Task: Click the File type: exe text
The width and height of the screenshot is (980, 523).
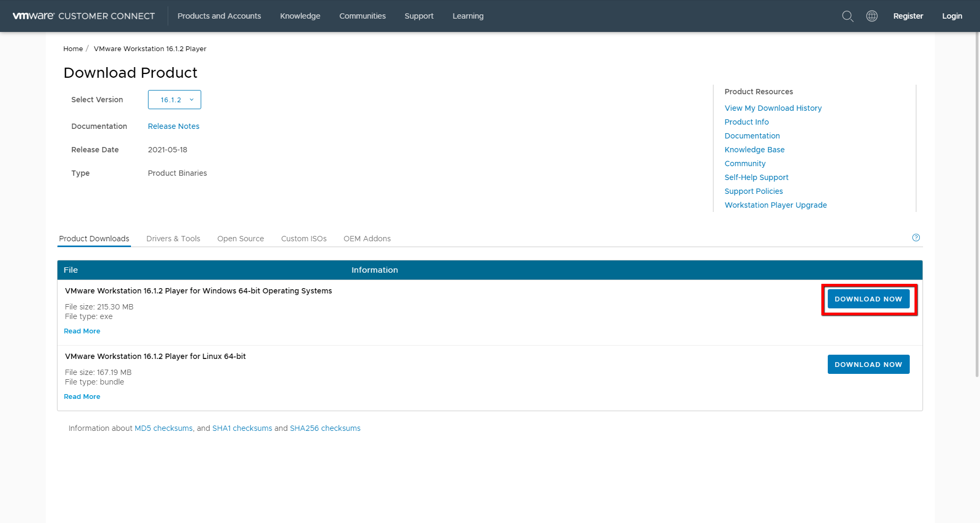Action: (89, 316)
